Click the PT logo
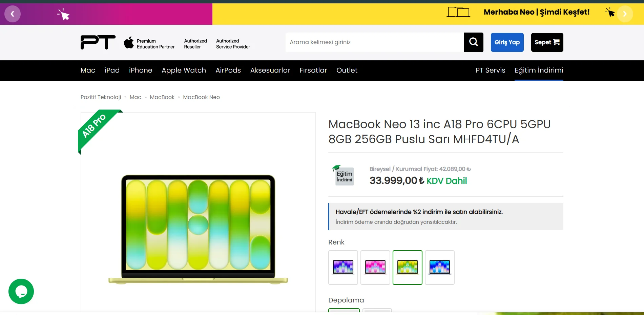The height and width of the screenshot is (315, 644). pyautogui.click(x=98, y=42)
